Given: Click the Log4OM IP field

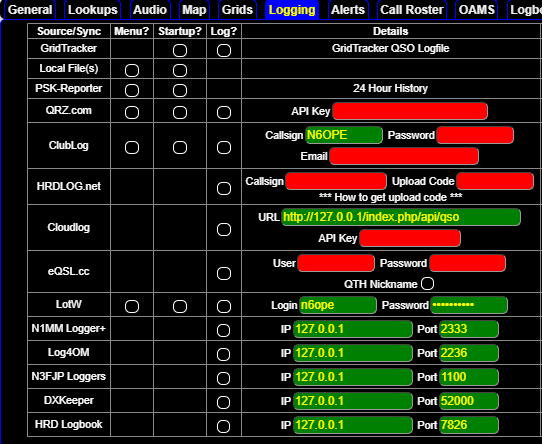Looking at the screenshot, I should tap(353, 353).
